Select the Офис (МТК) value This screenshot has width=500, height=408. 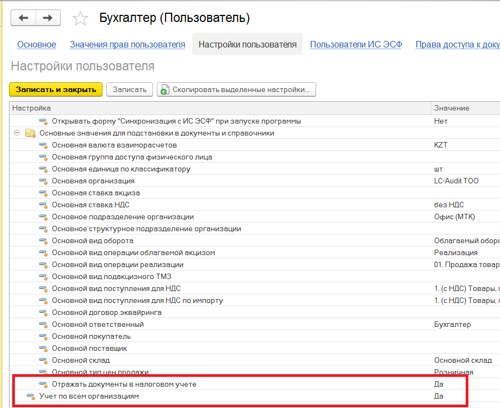[454, 217]
